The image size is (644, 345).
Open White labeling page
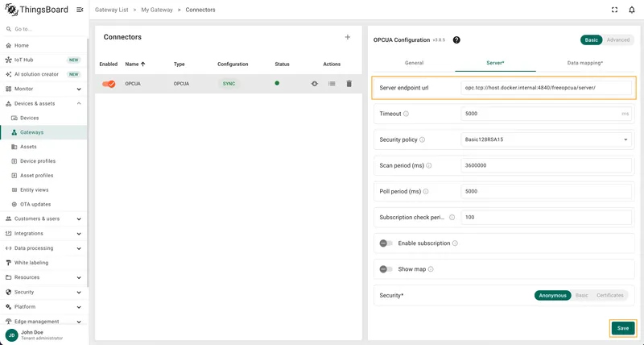tap(43, 263)
